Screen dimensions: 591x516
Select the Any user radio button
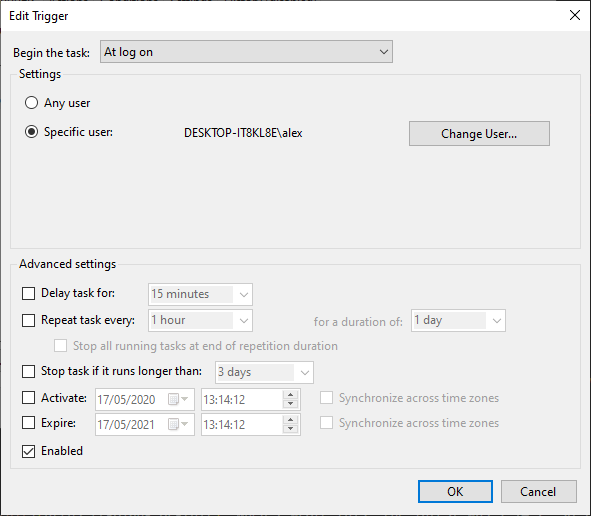point(31,103)
